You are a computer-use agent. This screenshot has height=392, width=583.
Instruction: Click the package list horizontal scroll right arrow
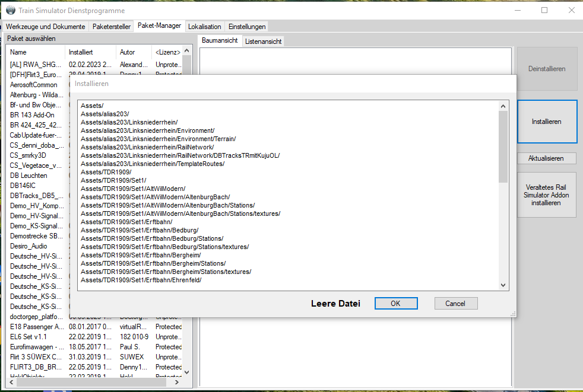point(176,382)
